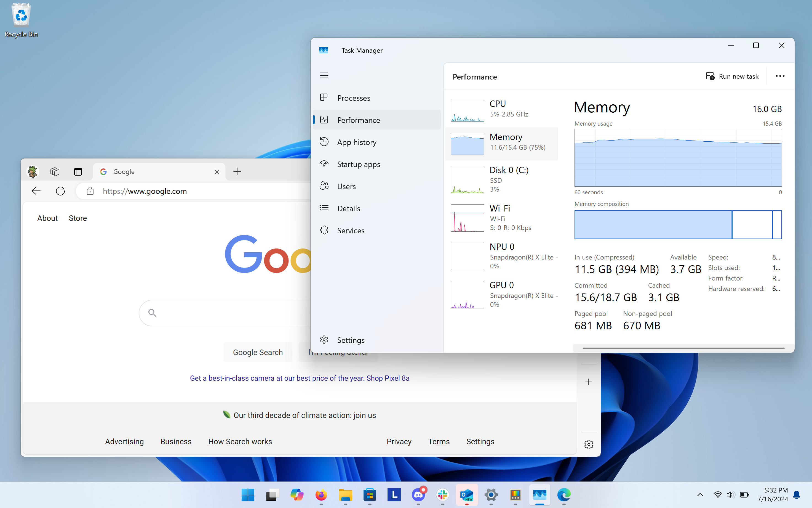Image resolution: width=812 pixels, height=508 pixels.
Task: Open the Privacy footer link
Action: (399, 441)
